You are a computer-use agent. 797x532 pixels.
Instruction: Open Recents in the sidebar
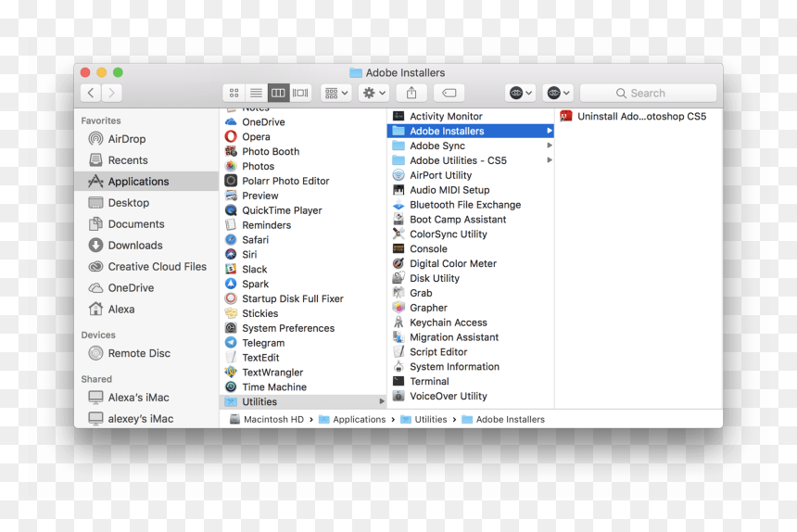(147, 160)
